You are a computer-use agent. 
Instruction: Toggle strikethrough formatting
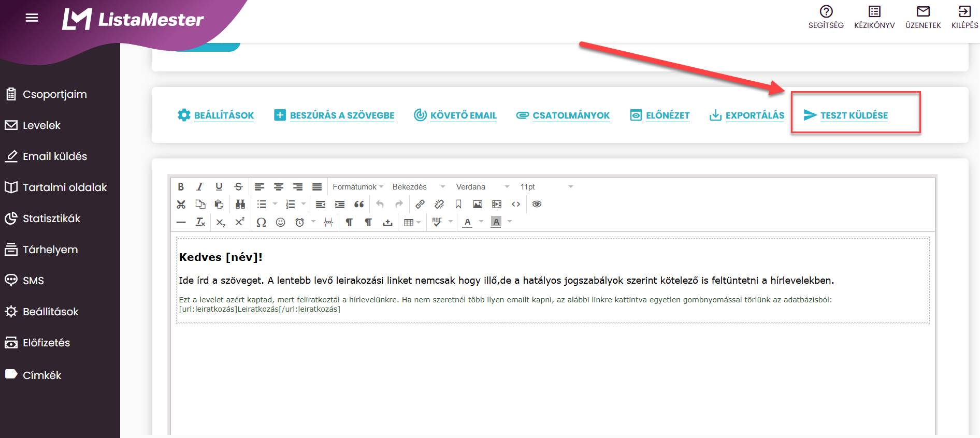click(238, 187)
